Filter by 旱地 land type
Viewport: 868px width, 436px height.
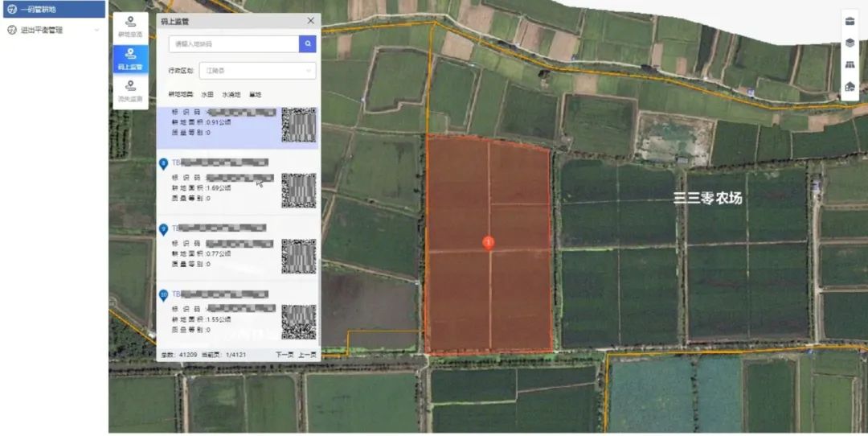tap(255, 94)
